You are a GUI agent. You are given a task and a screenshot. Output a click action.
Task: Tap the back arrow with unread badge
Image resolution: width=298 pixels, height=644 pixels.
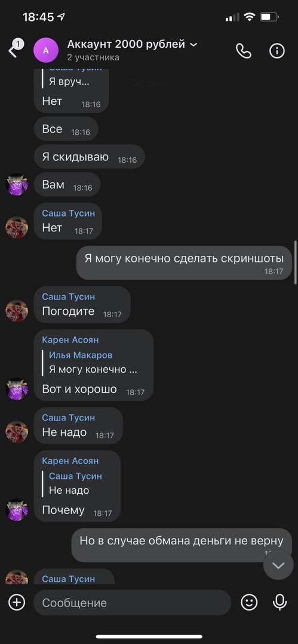[16, 49]
